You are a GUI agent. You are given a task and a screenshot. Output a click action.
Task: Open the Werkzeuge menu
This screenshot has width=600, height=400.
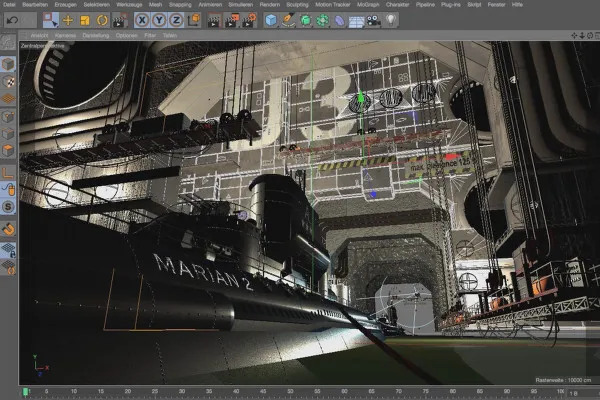tap(129, 5)
